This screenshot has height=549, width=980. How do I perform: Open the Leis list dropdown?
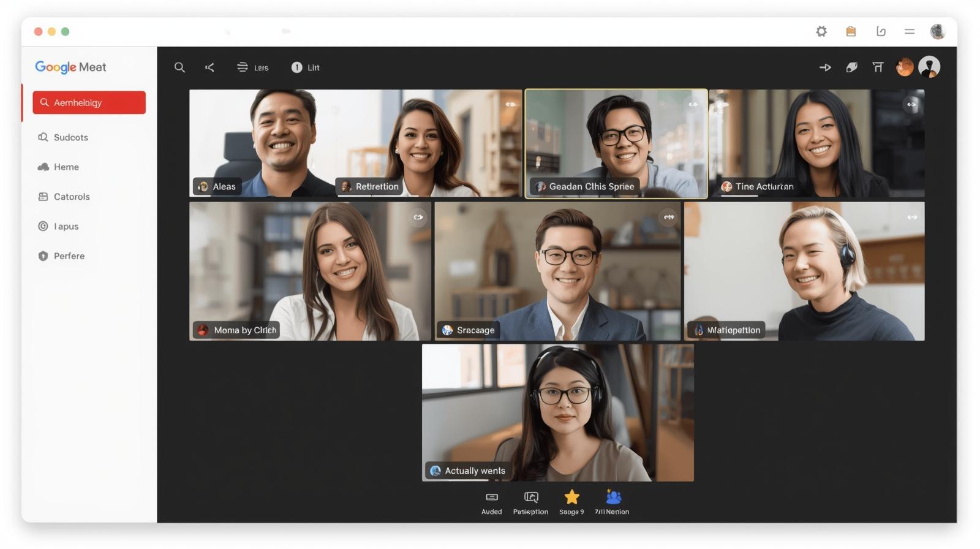[252, 67]
